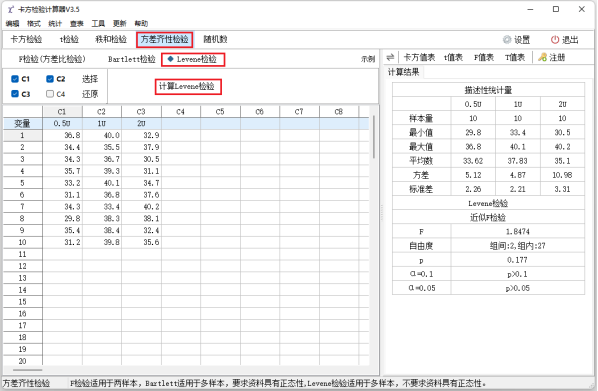The height and width of the screenshot is (391, 598).
Task: Click the 平均数 value 33.62
Action: tap(473, 161)
